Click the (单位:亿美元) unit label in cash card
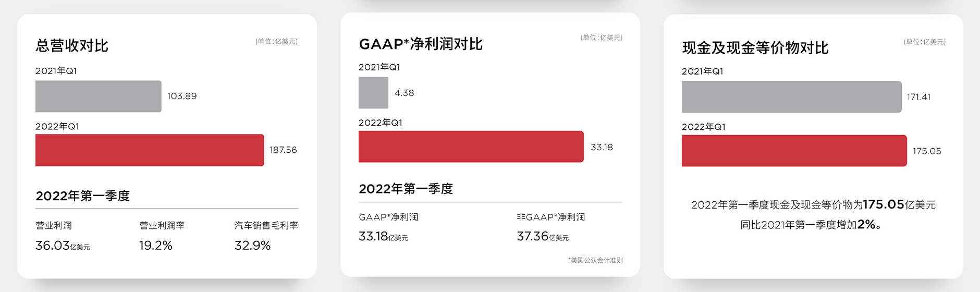 tap(925, 42)
